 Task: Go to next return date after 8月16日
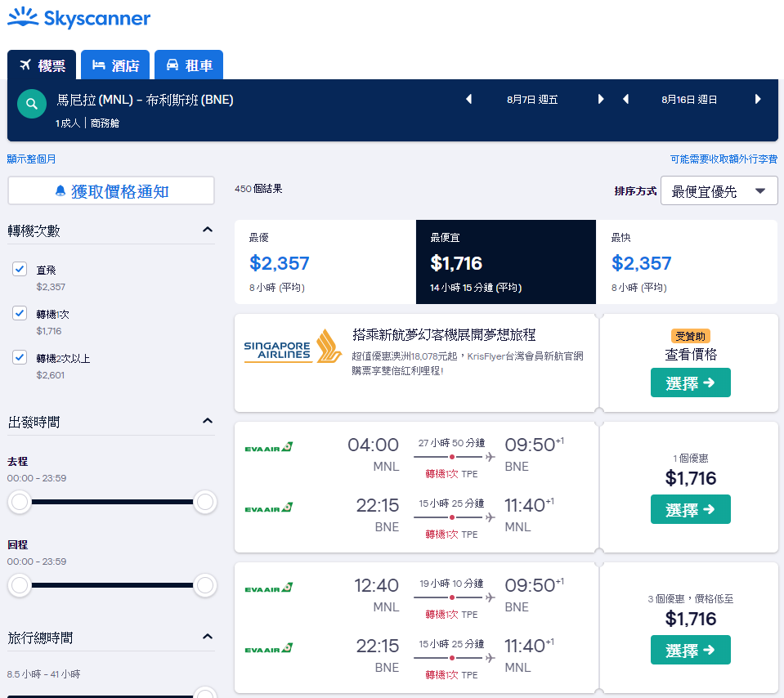[758, 99]
